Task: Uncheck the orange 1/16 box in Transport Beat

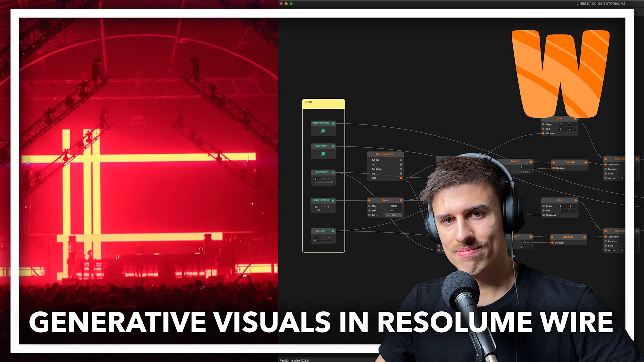Action: [x=401, y=178]
